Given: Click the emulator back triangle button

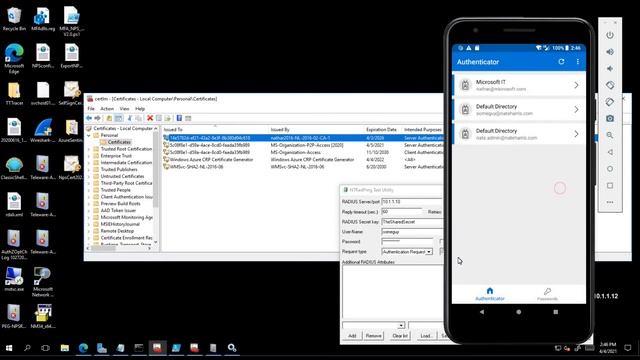Looking at the screenshot, I should pyautogui.click(x=610, y=152).
